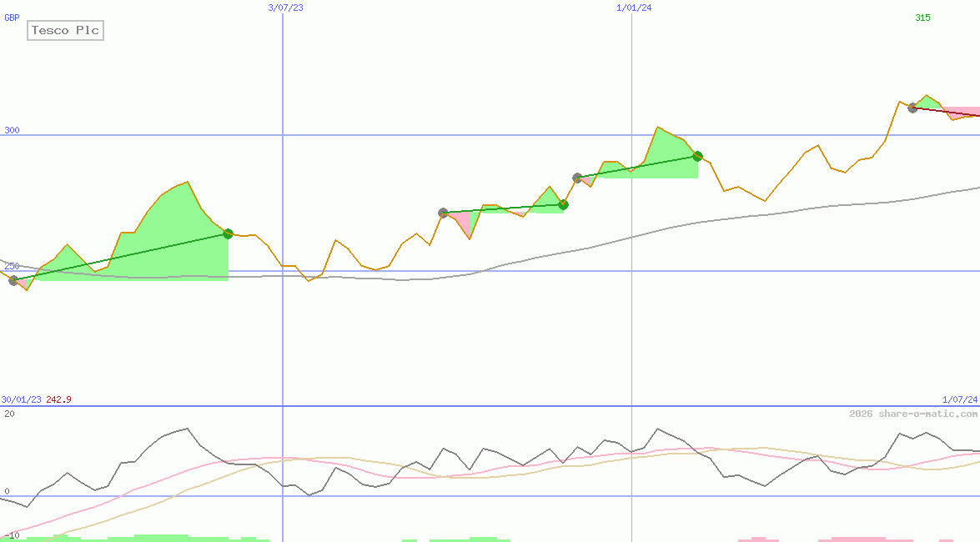Click the 250 price axis label
The width and height of the screenshot is (980, 542).
tap(11, 266)
